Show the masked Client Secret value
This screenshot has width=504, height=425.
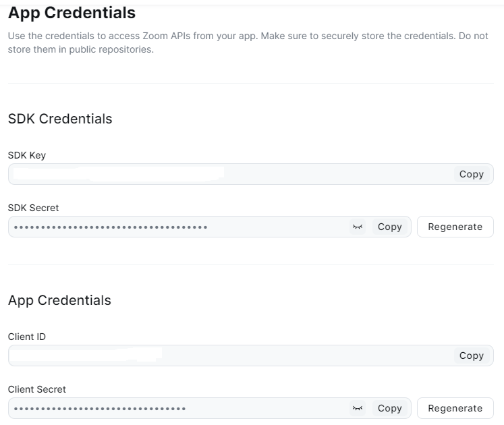tap(358, 408)
